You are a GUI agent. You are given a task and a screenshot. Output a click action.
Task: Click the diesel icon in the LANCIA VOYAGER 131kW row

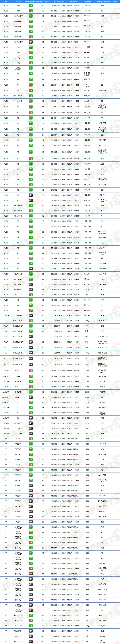click(31, 428)
